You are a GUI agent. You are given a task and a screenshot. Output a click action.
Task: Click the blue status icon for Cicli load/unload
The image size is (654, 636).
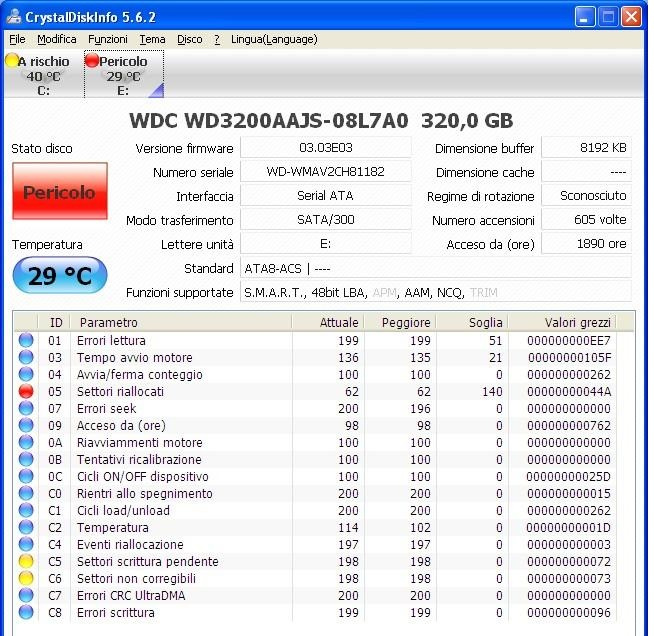tap(26, 510)
